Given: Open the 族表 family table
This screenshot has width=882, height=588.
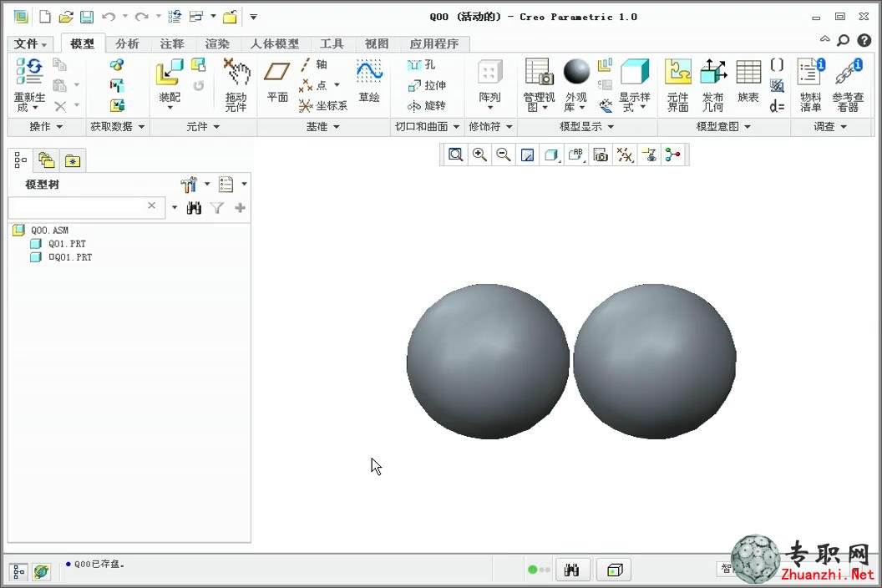Looking at the screenshot, I should click(x=748, y=82).
